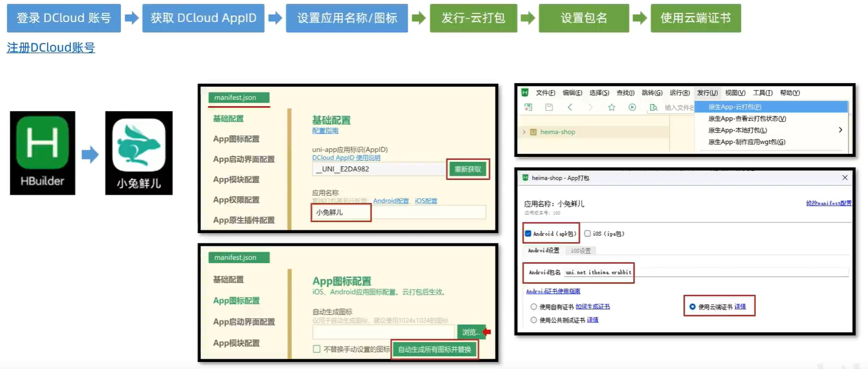868x369 pixels.
Task: Open the 配置指南 link
Action: click(x=325, y=131)
